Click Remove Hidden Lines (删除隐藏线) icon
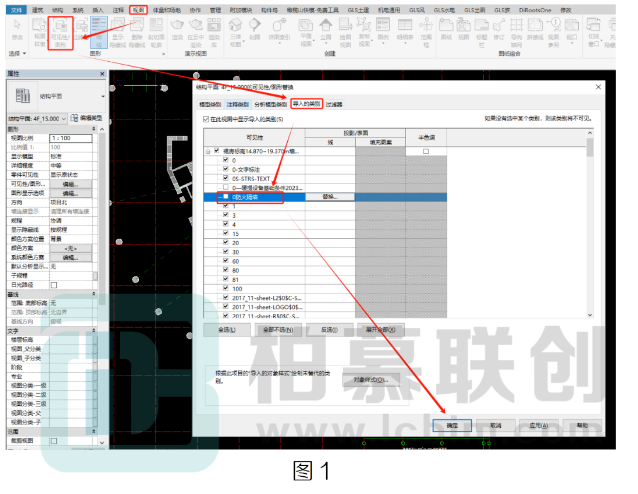 tap(137, 33)
